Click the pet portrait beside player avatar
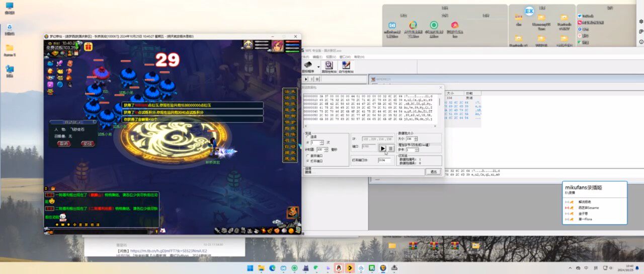This screenshot has width=644, height=274. pos(249,45)
